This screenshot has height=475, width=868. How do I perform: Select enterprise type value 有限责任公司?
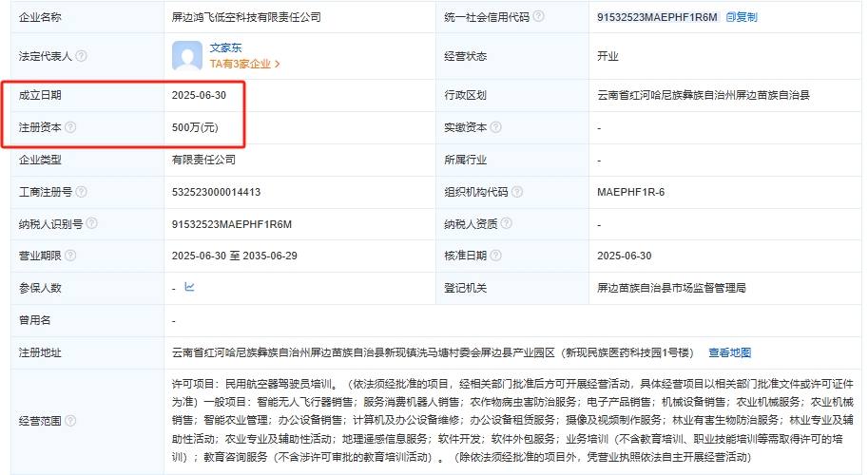coord(203,160)
